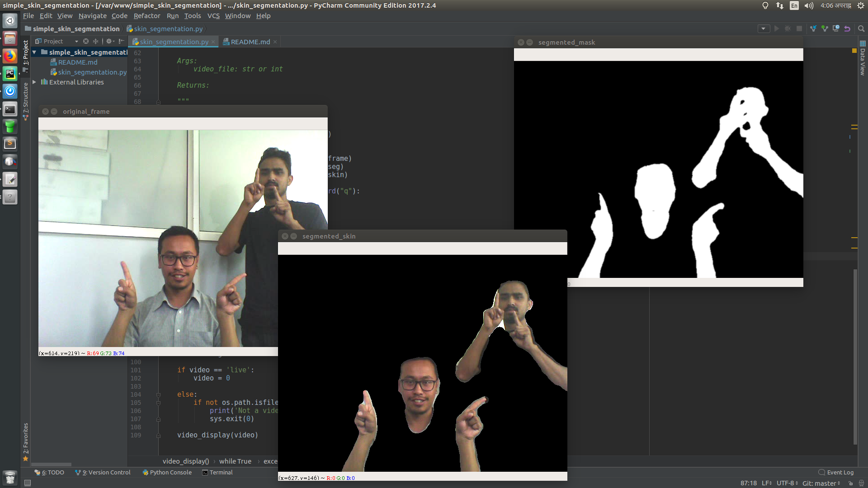This screenshot has width=868, height=488.
Task: Click the purple Revert icon
Action: click(x=847, y=28)
